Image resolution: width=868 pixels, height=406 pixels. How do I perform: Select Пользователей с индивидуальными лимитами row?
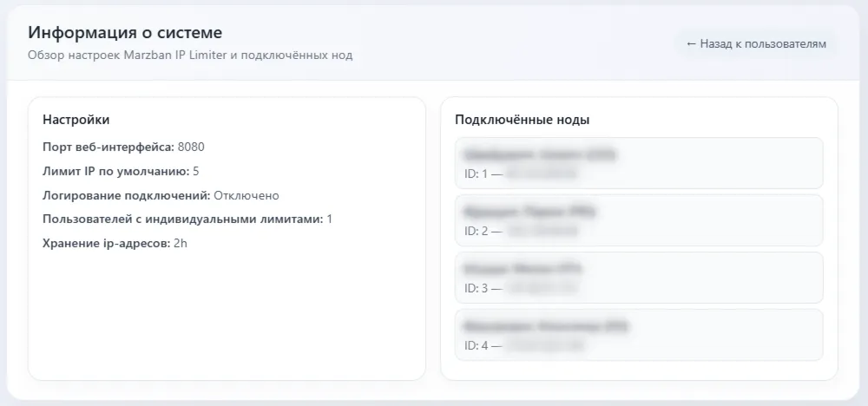point(187,219)
